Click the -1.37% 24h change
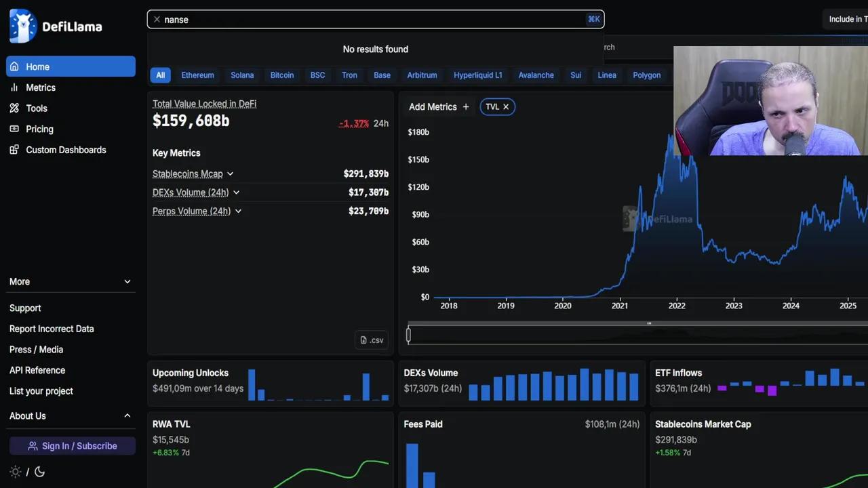Viewport: 868px width, 488px height. coord(363,123)
